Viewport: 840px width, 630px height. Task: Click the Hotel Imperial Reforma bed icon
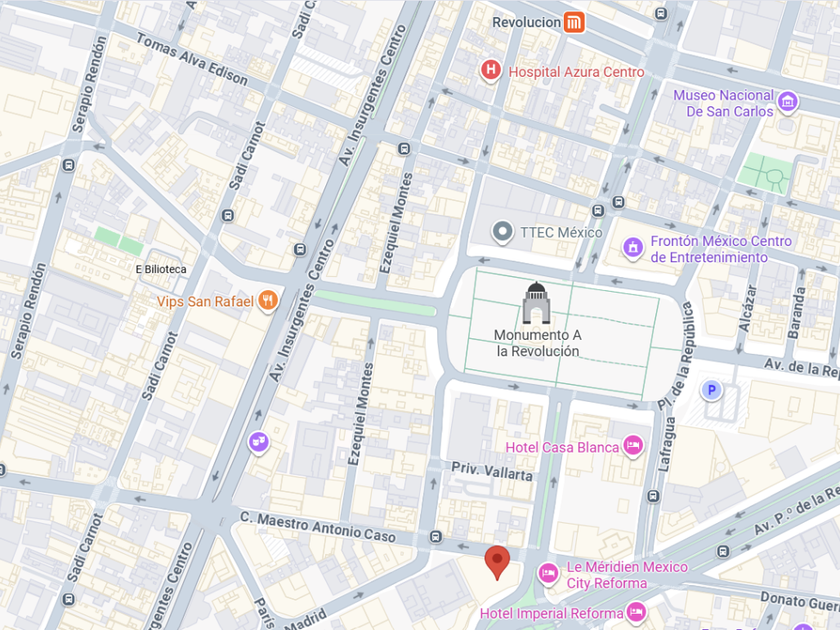pos(636,612)
